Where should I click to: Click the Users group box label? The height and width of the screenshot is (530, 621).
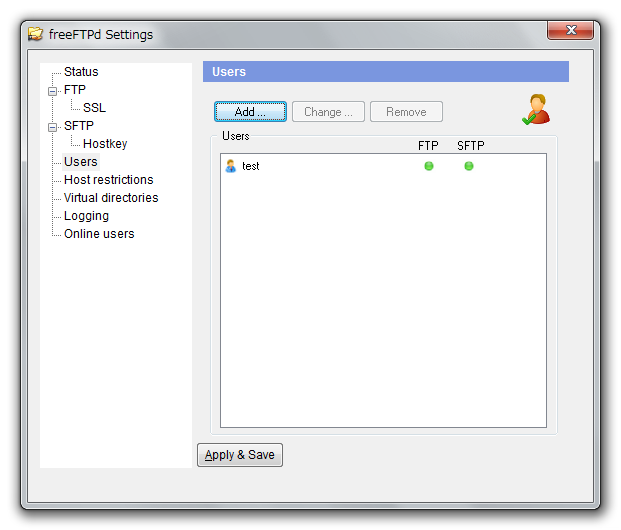pos(236,136)
